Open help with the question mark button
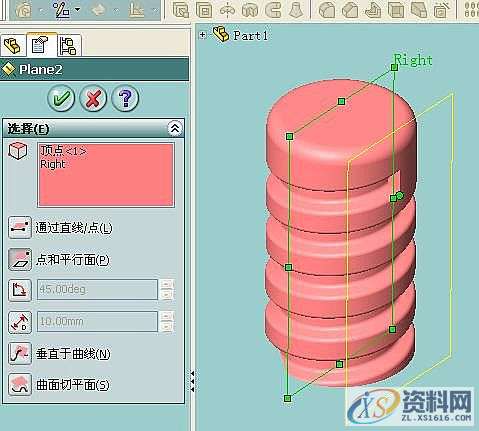The image size is (479, 431). point(125,98)
